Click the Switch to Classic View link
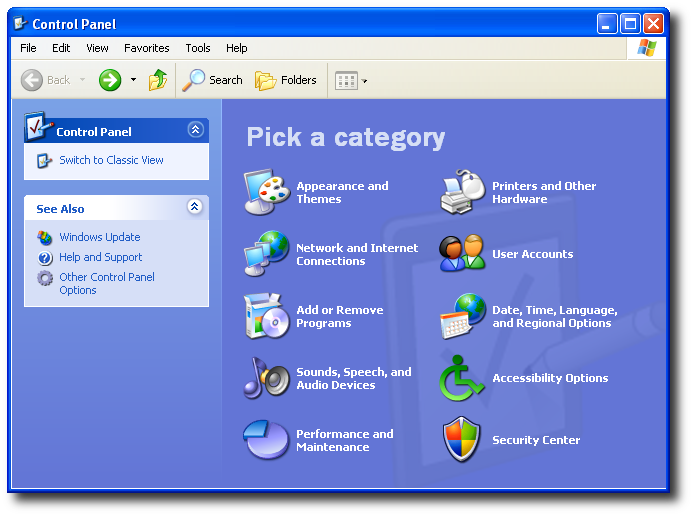Screen dimensions: 693x516 click(111, 160)
